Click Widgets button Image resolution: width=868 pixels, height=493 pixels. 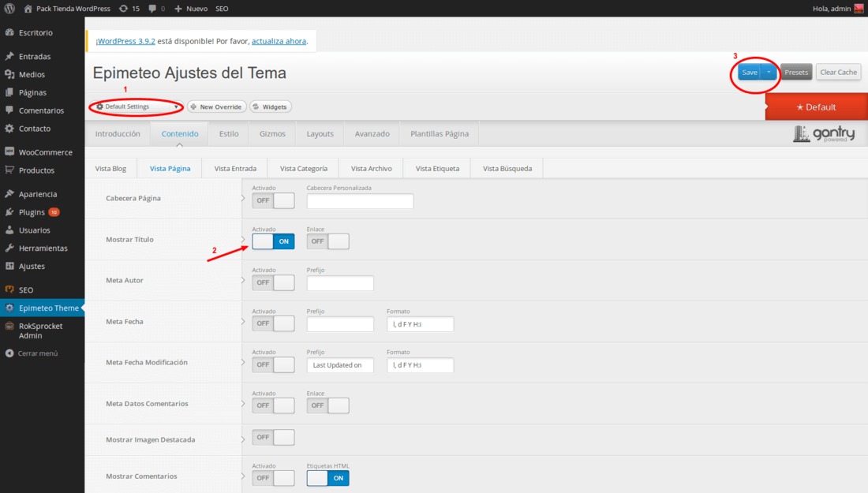coord(270,106)
